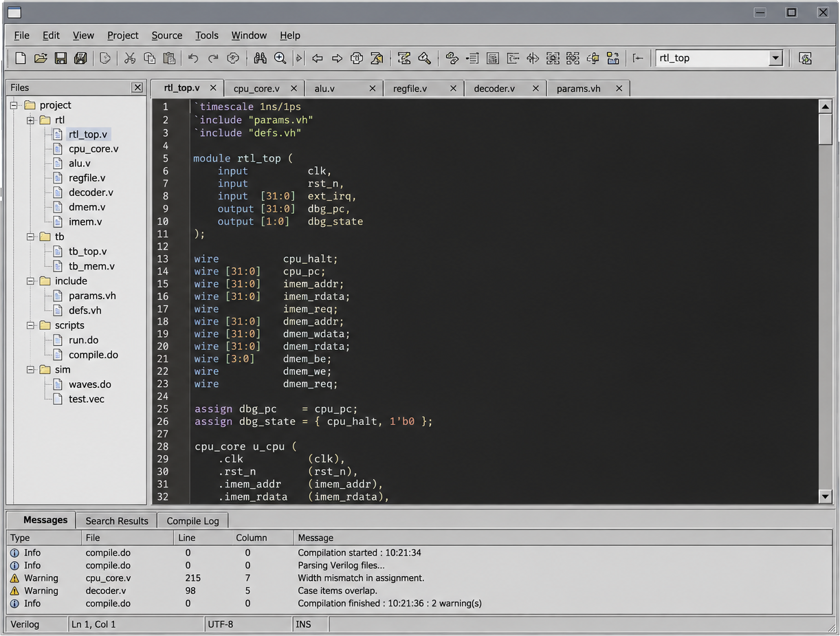Screen dimensions: 840x636
Task: Close the decoder.v editor tab
Action: [534, 89]
